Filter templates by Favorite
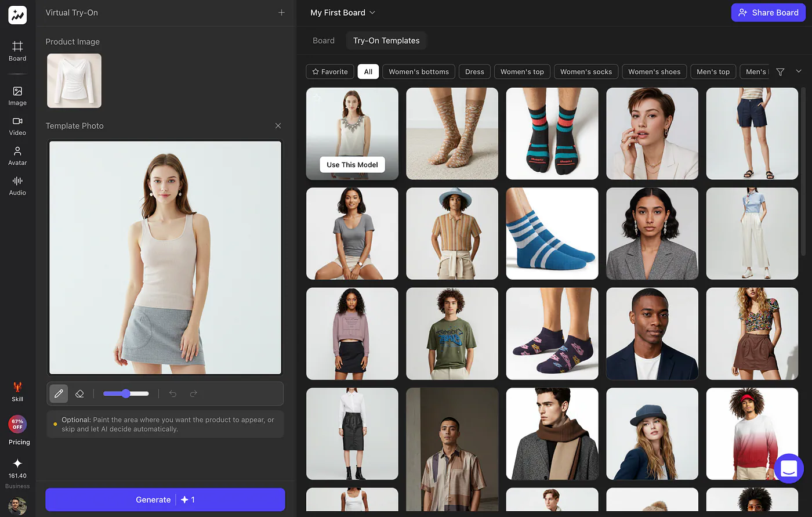812x517 pixels. point(330,71)
